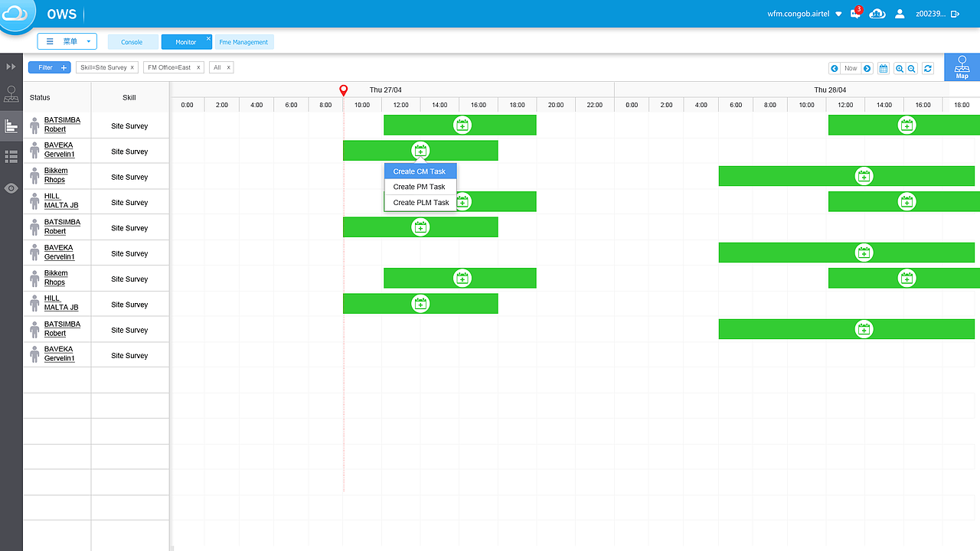Remove the All filter tag
Image resolution: width=980 pixels, height=551 pixels.
click(228, 67)
